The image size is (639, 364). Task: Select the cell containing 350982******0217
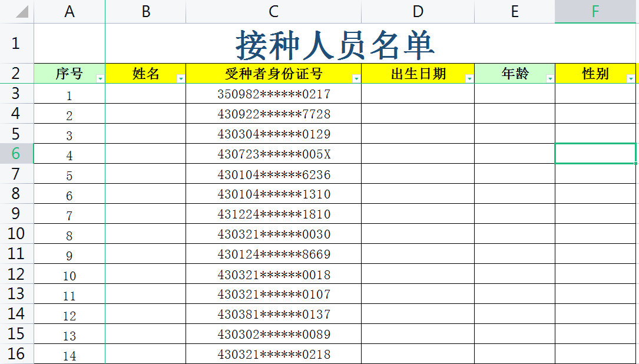[273, 94]
